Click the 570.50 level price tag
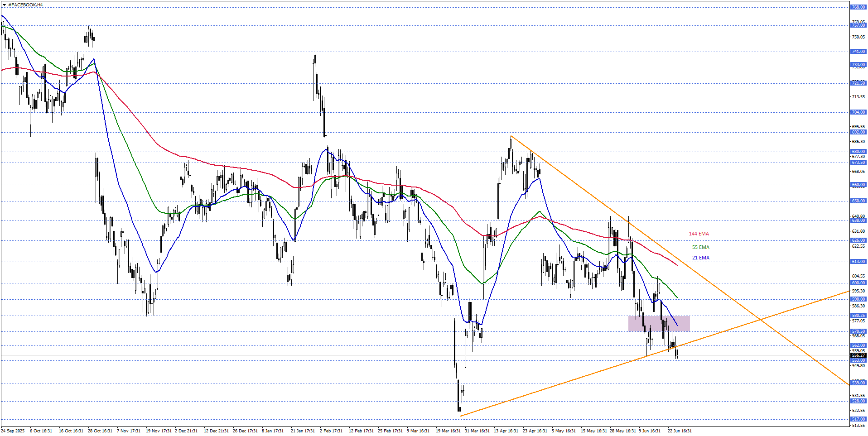The height and width of the screenshot is (436, 868). (x=858, y=331)
